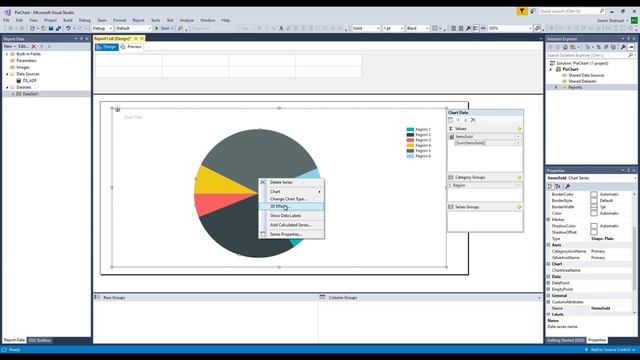The width and height of the screenshot is (640, 360).
Task: Click the Home icon in Solution Explorer
Action: (565, 47)
